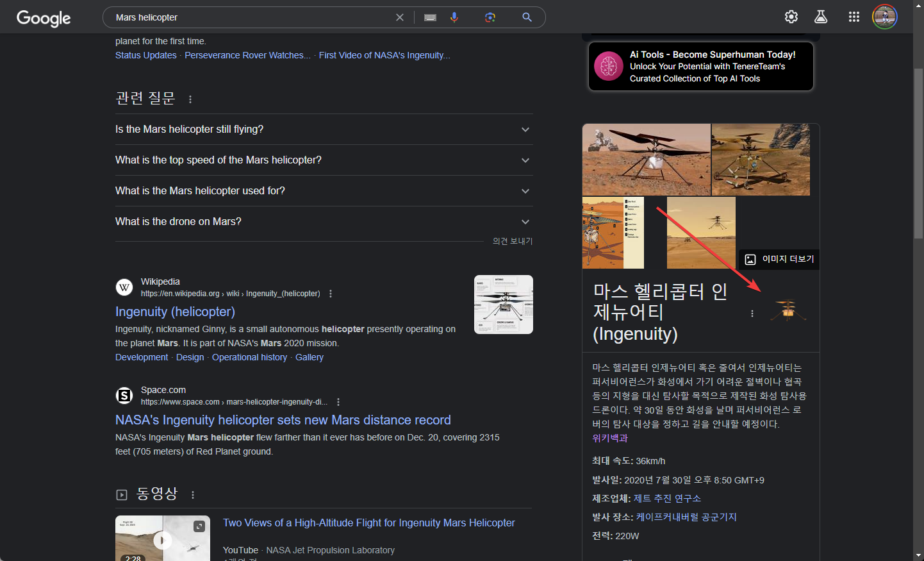Open knowledge panel options menu
Screen dimensions: 924x561
coord(752,314)
